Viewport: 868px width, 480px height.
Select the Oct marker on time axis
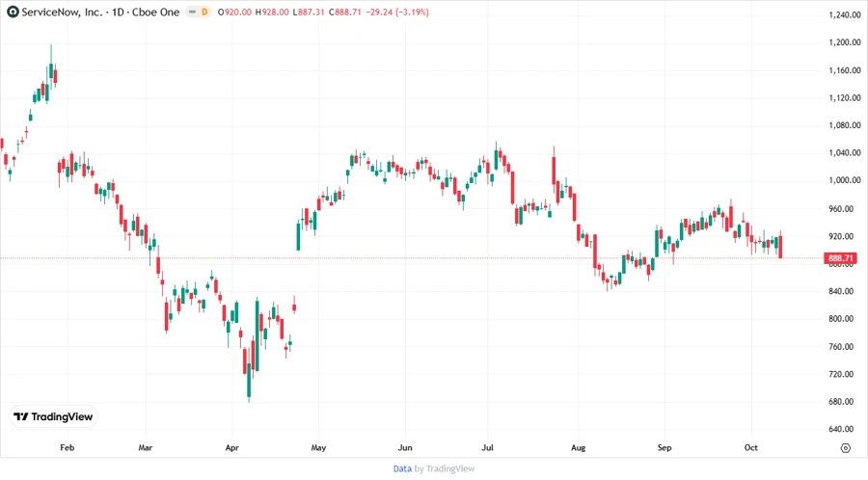click(751, 448)
